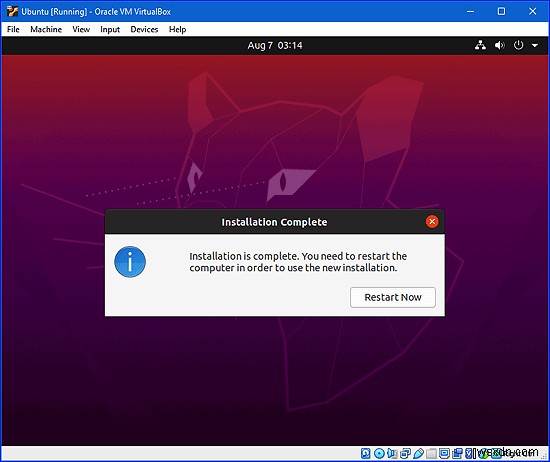This screenshot has height=462, width=550.
Task: Click the display settings status icon
Action: click(x=444, y=453)
